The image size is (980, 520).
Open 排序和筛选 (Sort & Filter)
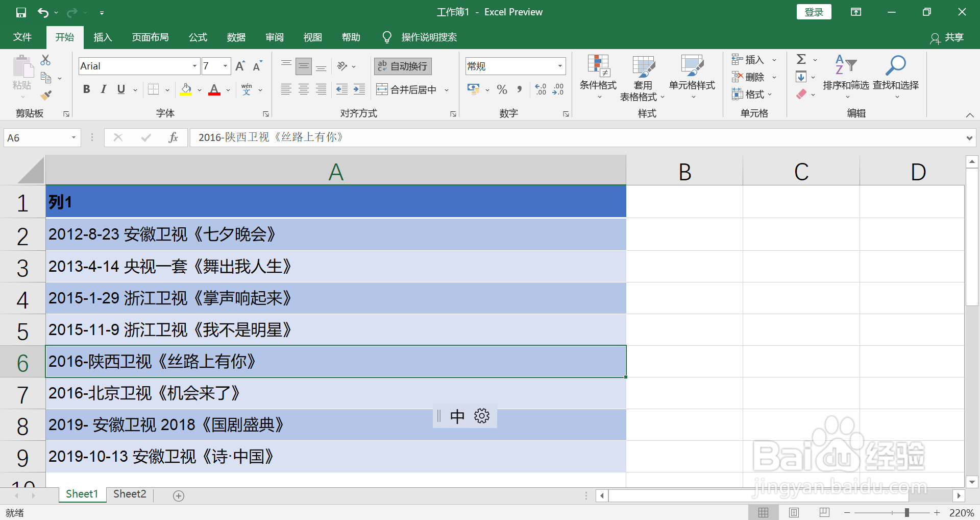(x=846, y=78)
